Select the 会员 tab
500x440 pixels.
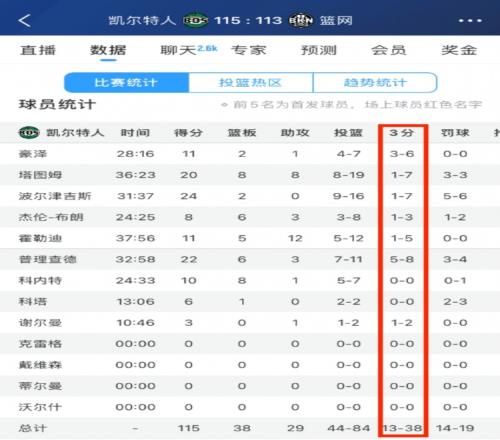click(x=389, y=50)
